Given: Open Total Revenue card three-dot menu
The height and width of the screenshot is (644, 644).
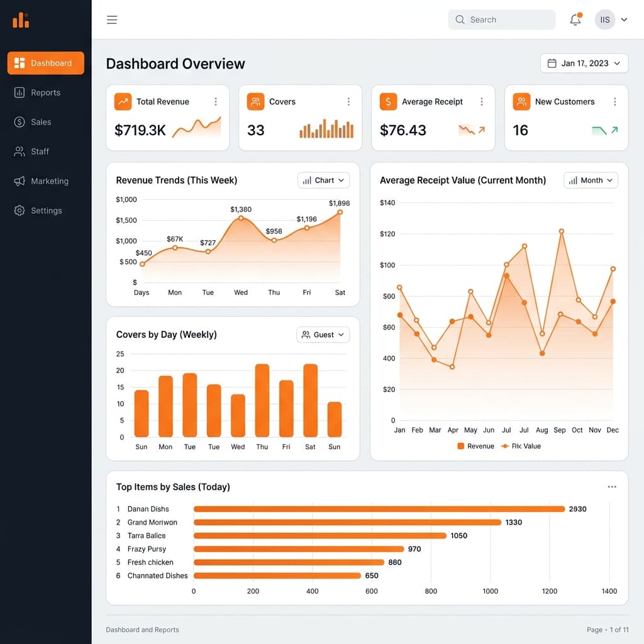Looking at the screenshot, I should tap(216, 101).
